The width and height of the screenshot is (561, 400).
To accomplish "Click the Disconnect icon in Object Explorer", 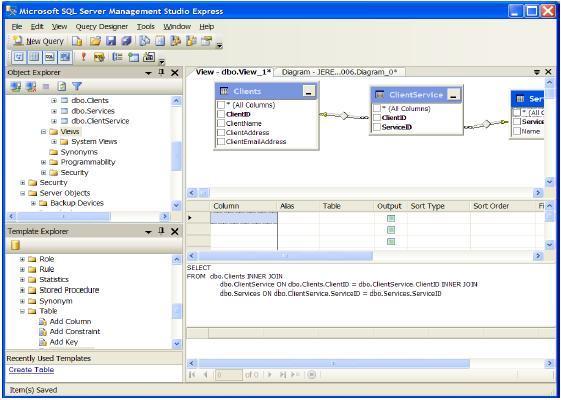I will pos(31,86).
